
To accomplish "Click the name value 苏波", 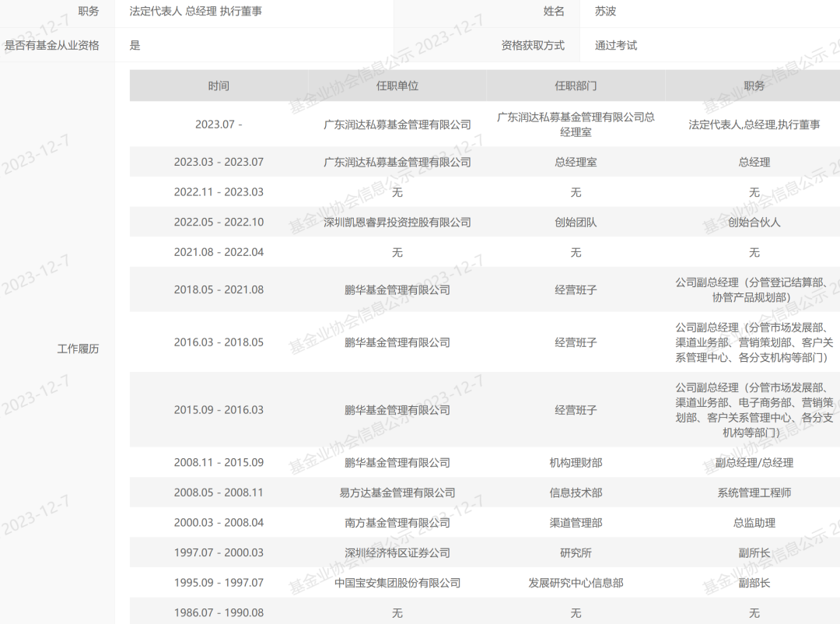I will point(605,11).
